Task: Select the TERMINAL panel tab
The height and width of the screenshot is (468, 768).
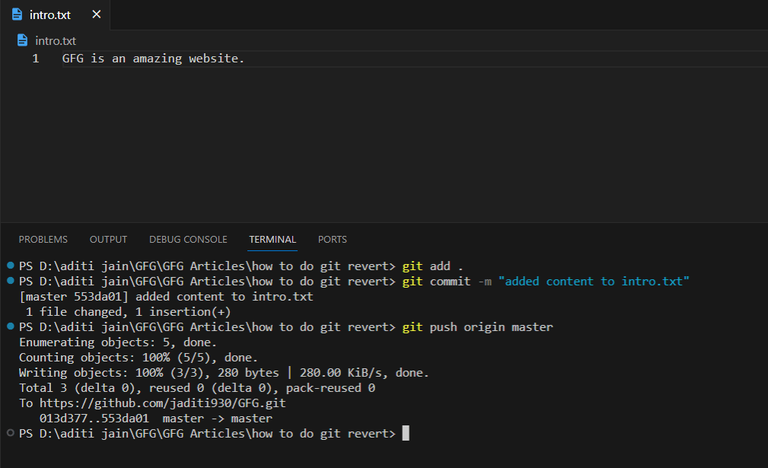Action: click(272, 239)
